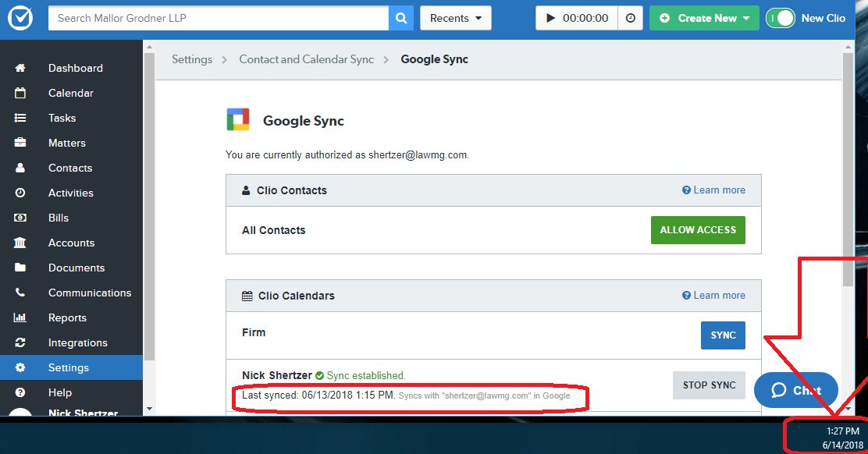
Task: Toggle the New Clio switch
Action: pyautogui.click(x=780, y=18)
